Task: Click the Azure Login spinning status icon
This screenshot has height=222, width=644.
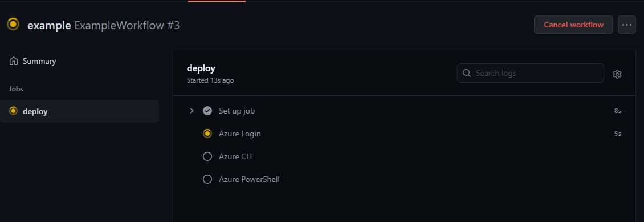Action: [x=207, y=134]
